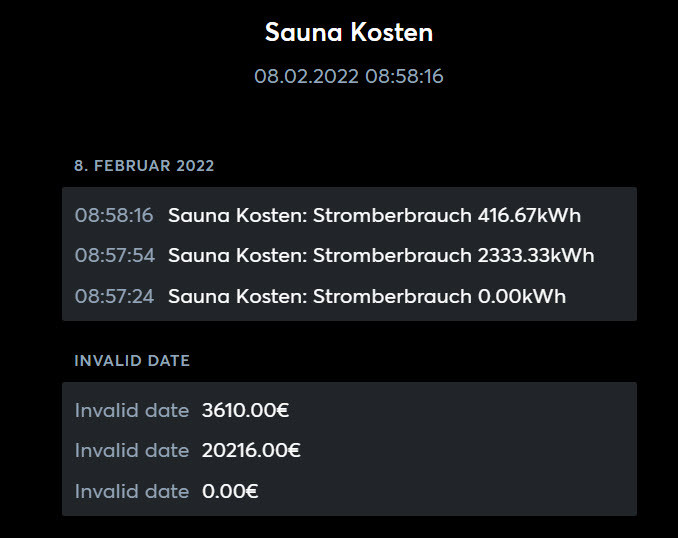The image size is (678, 538).
Task: Click the 8. FEBRUAR 2022 section header
Action: [144, 166]
